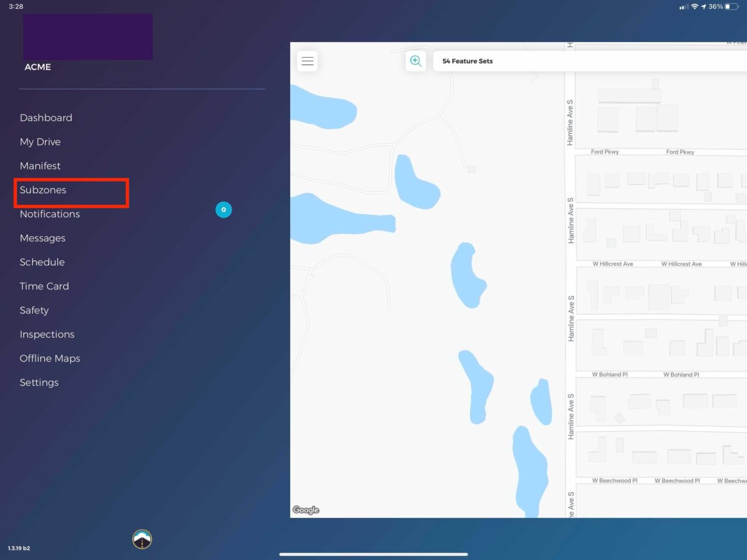View your Schedule
The height and width of the screenshot is (560, 747).
point(42,262)
